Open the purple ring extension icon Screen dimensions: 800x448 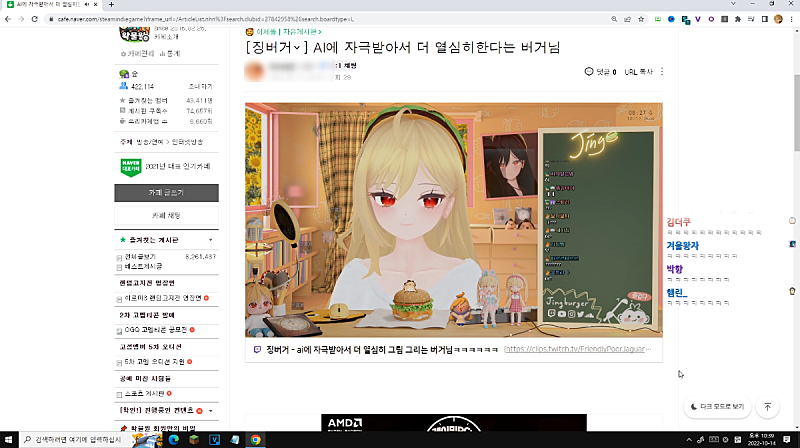711,19
